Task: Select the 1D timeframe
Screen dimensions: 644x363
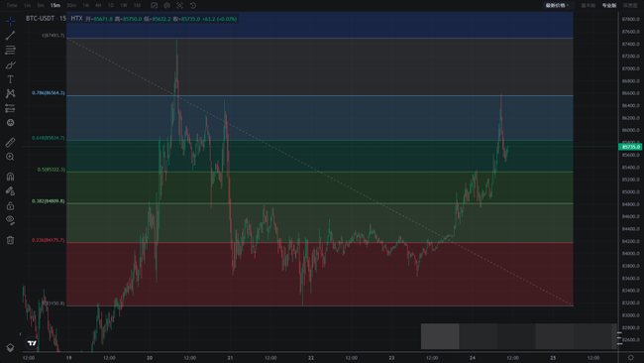Action: click(x=111, y=5)
